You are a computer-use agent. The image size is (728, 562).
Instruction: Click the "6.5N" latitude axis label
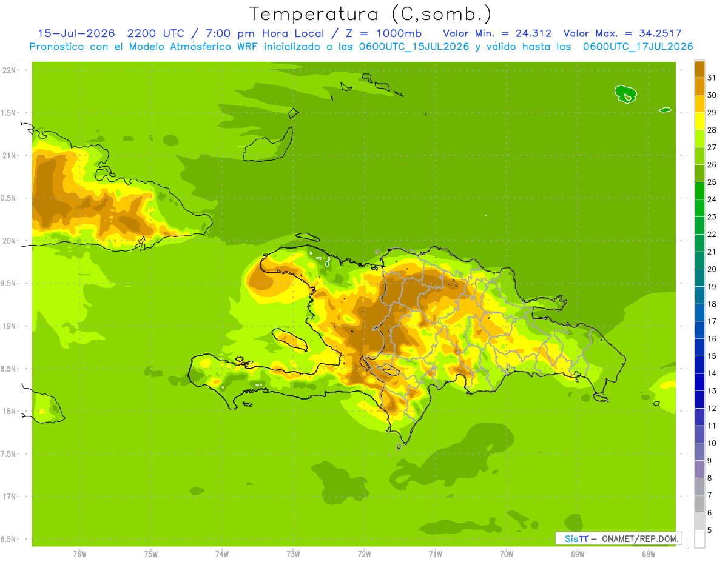pyautogui.click(x=9, y=539)
